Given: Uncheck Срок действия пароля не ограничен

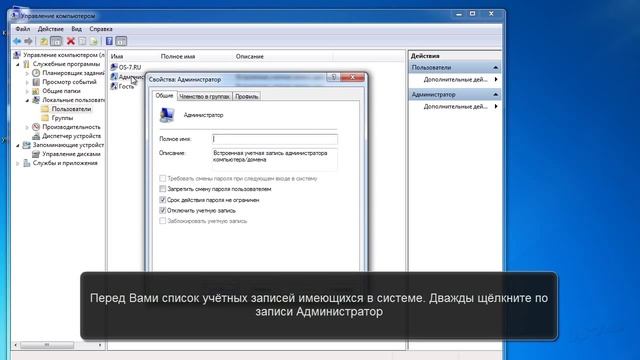Looking at the screenshot, I should coord(162,200).
